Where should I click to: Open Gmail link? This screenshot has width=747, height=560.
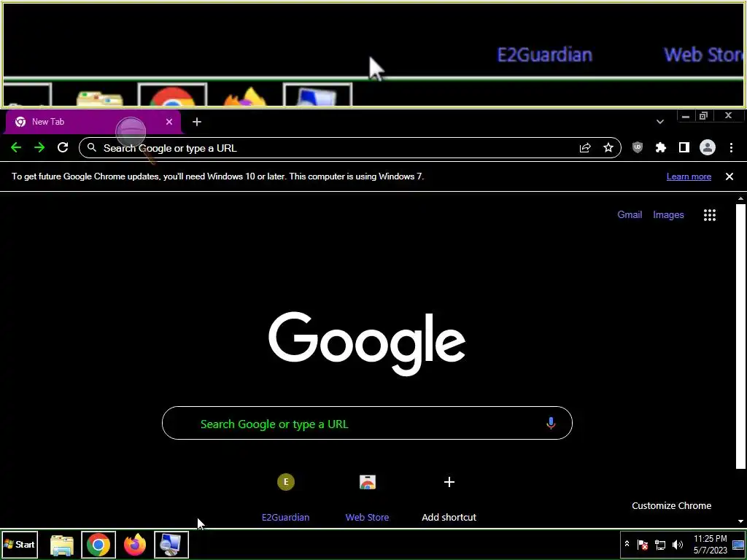point(630,215)
